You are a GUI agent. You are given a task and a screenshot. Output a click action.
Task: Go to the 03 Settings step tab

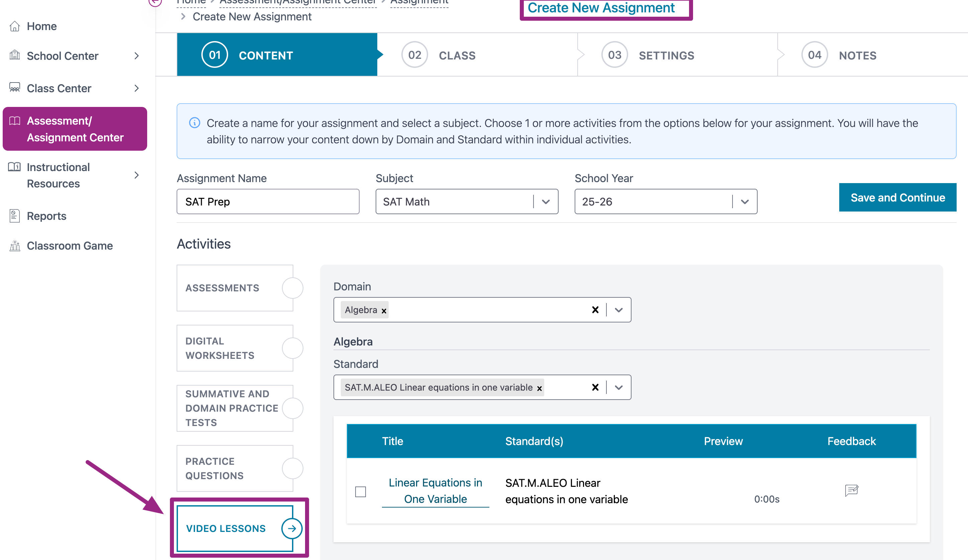(666, 55)
